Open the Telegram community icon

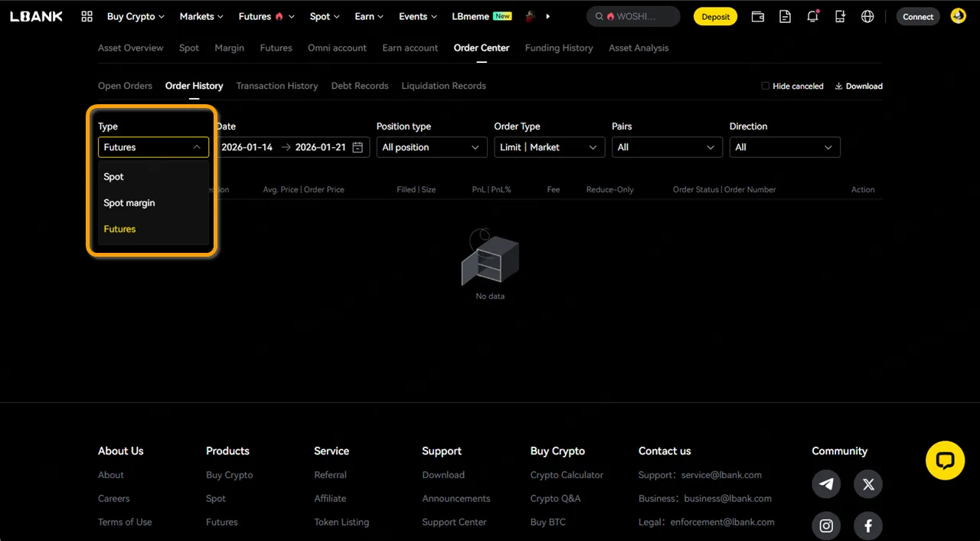click(826, 484)
